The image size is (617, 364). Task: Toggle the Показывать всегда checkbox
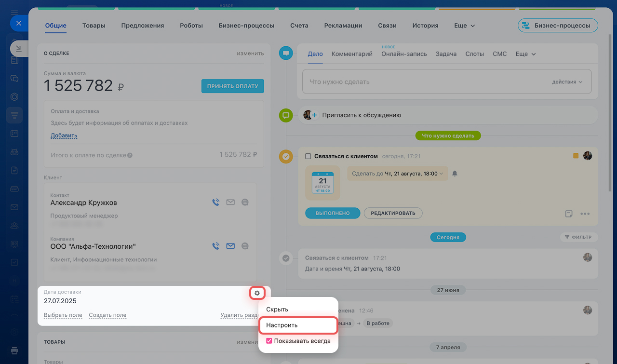269,341
